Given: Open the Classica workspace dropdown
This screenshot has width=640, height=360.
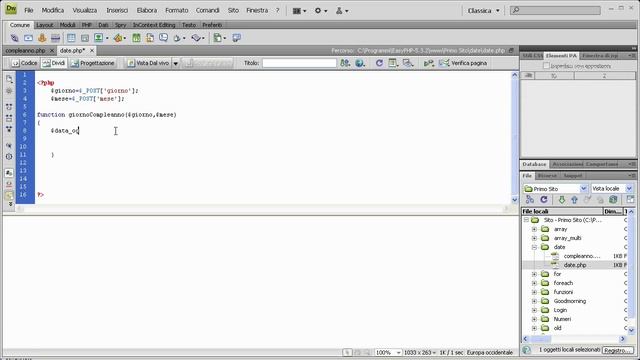Looking at the screenshot, I should tap(483, 11).
